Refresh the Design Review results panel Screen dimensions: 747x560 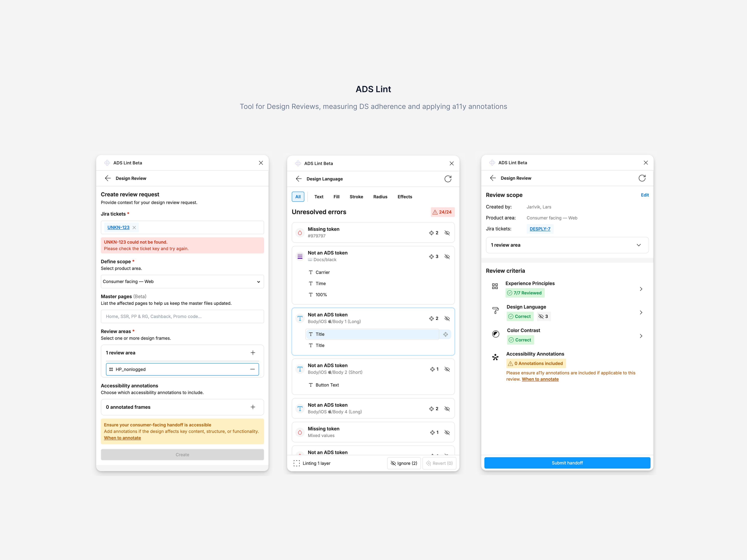(642, 178)
